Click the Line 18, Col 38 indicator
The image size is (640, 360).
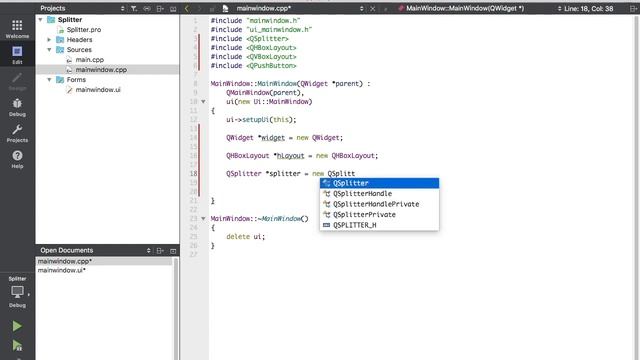pyautogui.click(x=589, y=8)
